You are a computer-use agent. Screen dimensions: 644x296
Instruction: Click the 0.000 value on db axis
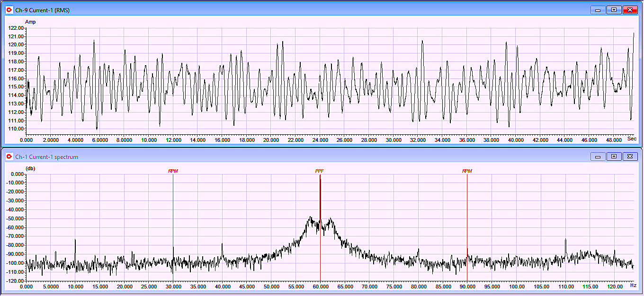(17, 174)
